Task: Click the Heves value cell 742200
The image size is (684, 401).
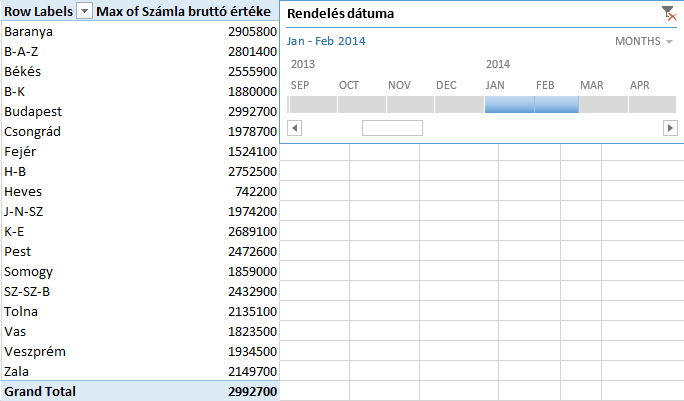Action: pos(256,192)
